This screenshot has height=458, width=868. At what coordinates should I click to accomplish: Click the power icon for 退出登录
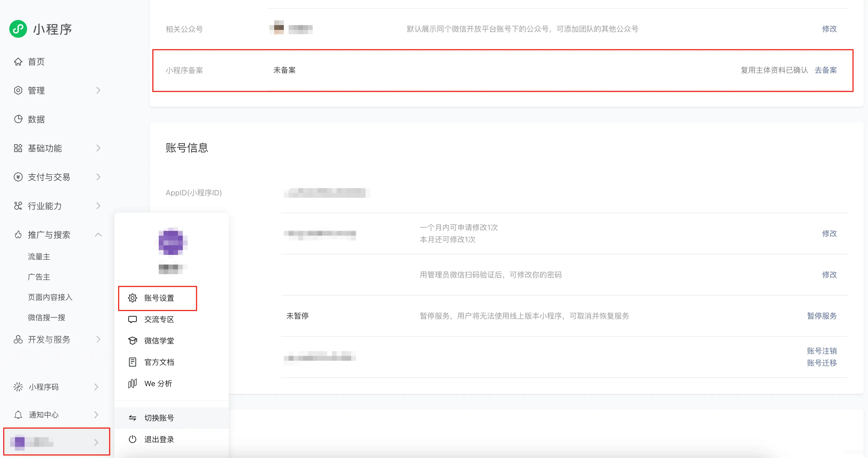tap(133, 439)
